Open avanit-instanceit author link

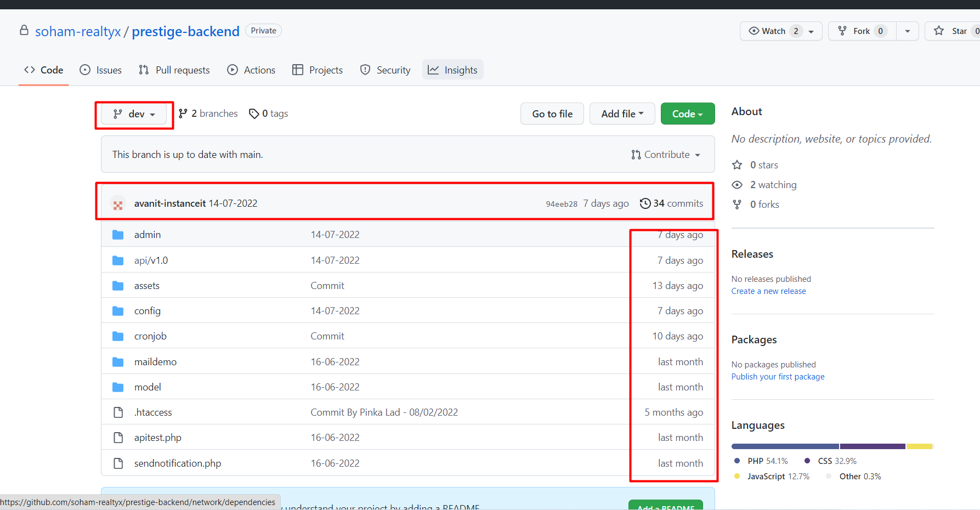(170, 203)
